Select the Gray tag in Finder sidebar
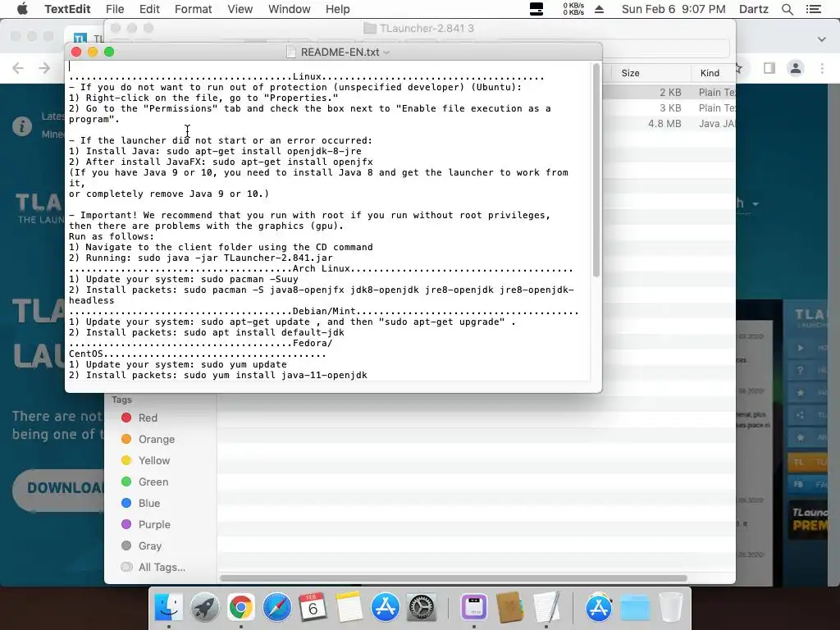The width and height of the screenshot is (840, 630). click(x=141, y=546)
